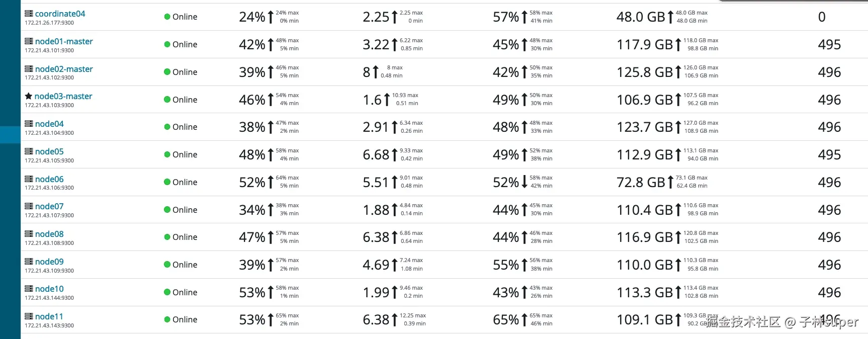
Task: Select the node07 node name
Action: (x=49, y=206)
